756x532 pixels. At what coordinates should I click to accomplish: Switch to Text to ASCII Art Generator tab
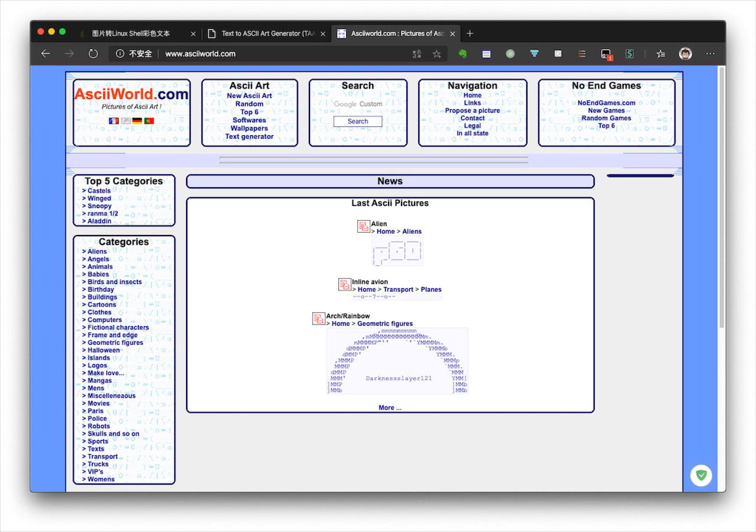coord(266,34)
